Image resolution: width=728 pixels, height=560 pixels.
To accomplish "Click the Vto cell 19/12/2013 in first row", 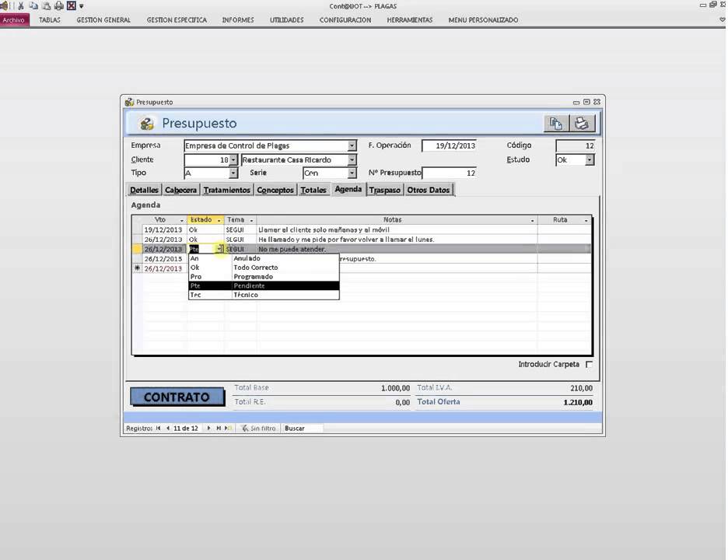I will (x=163, y=230).
